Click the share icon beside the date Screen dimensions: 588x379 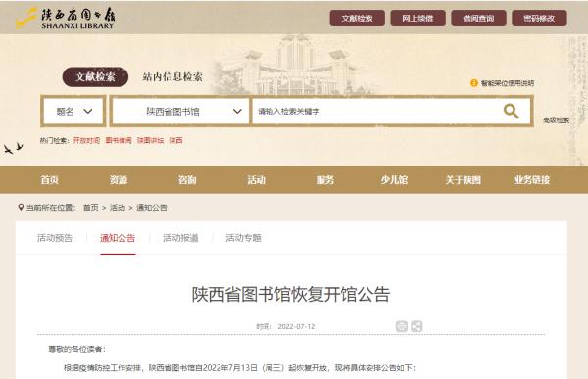[x=416, y=326]
